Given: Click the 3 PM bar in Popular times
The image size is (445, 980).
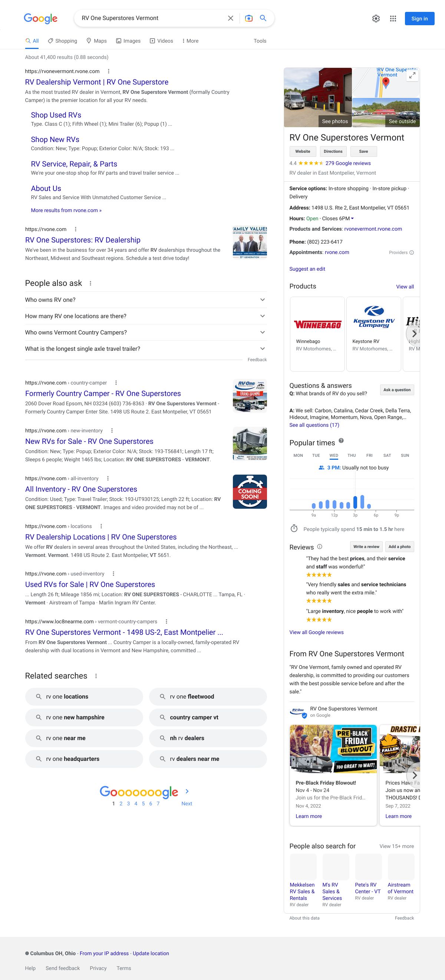Looking at the screenshot, I should coord(355,502).
